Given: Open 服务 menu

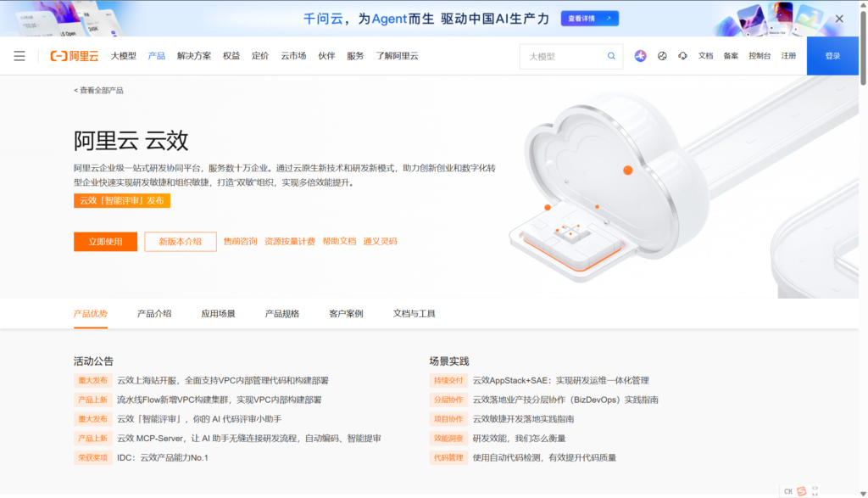Looking at the screenshot, I should (x=355, y=56).
